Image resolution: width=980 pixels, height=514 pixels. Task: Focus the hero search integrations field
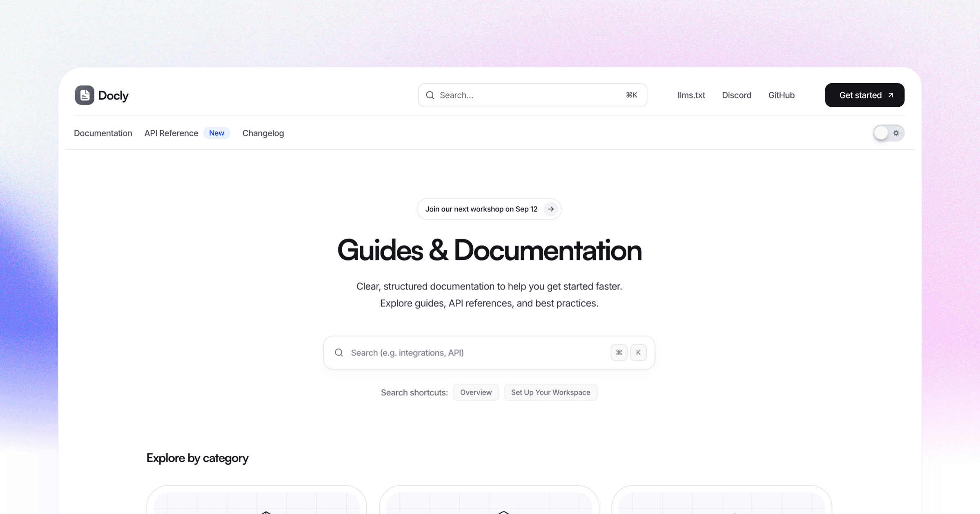tap(489, 352)
